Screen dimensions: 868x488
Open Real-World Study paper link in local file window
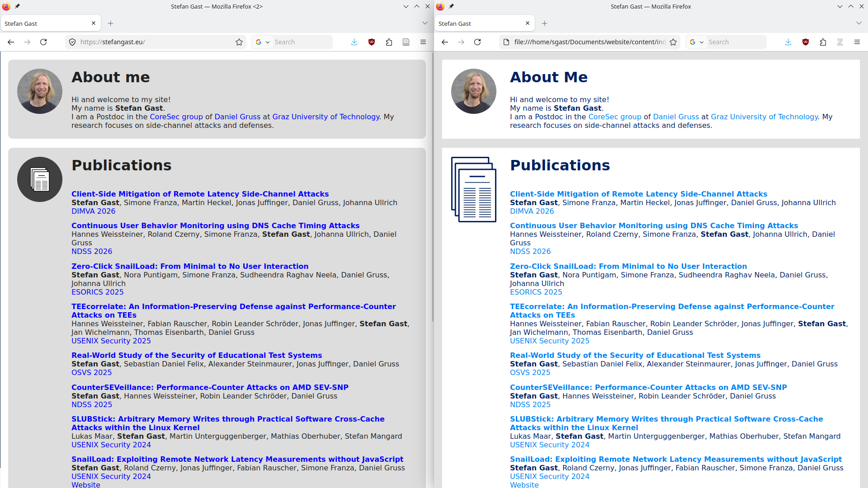pyautogui.click(x=635, y=355)
